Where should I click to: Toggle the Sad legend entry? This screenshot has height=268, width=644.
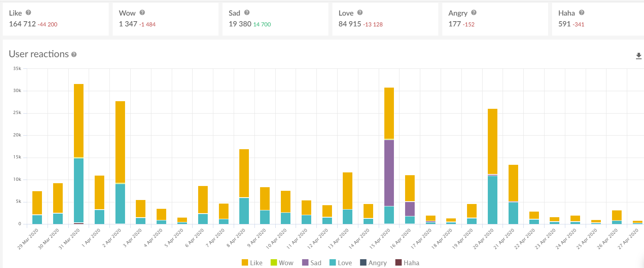(x=312, y=263)
